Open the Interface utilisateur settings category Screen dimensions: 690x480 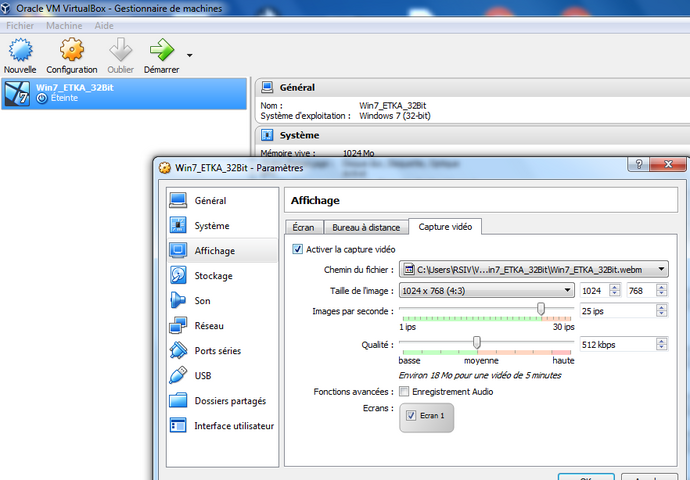[223, 426]
